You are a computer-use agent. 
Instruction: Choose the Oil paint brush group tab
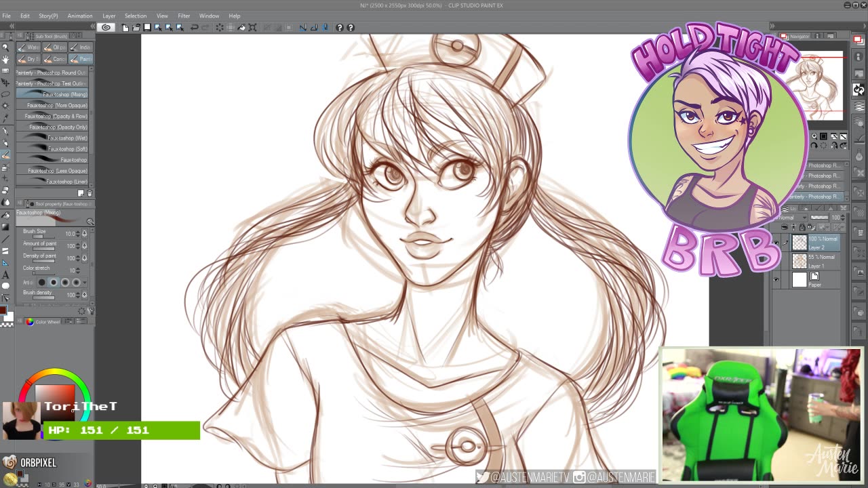click(x=55, y=47)
